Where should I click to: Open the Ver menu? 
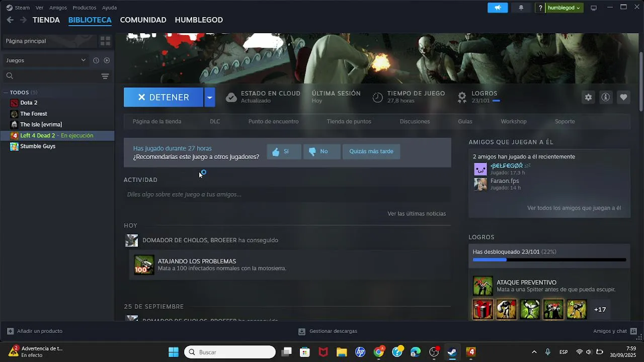click(40, 8)
